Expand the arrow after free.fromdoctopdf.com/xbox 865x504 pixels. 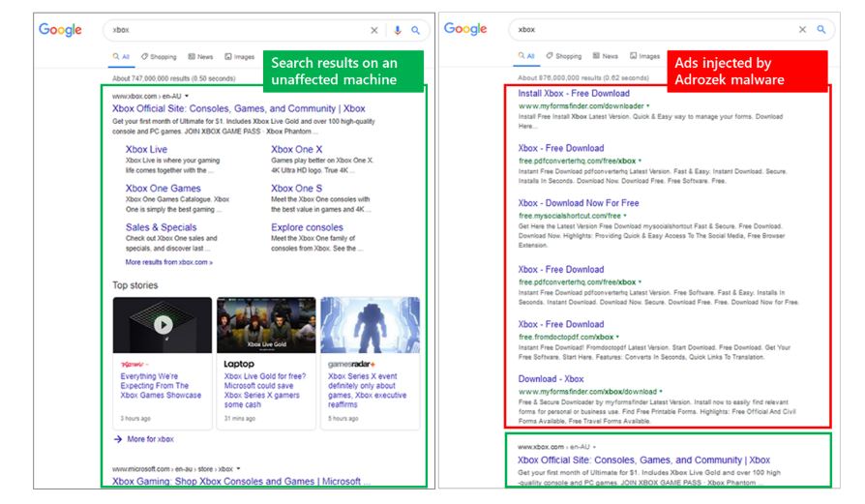(x=619, y=337)
